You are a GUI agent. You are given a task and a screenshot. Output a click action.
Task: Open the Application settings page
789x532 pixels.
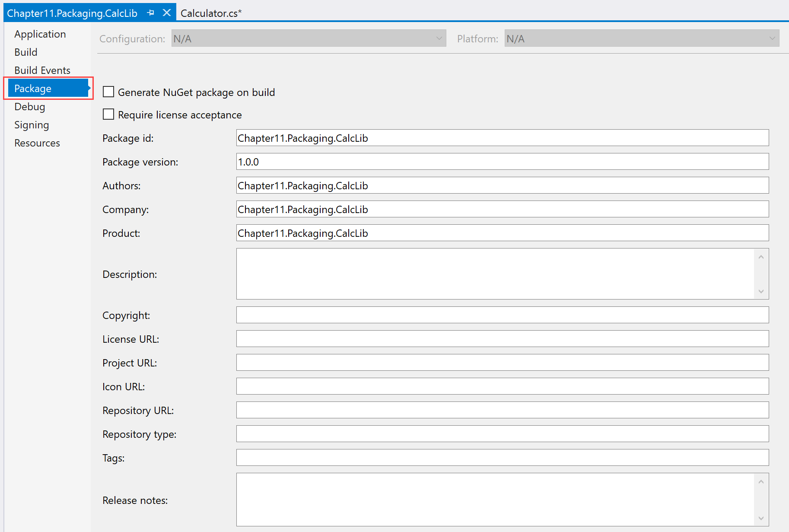pyautogui.click(x=40, y=34)
